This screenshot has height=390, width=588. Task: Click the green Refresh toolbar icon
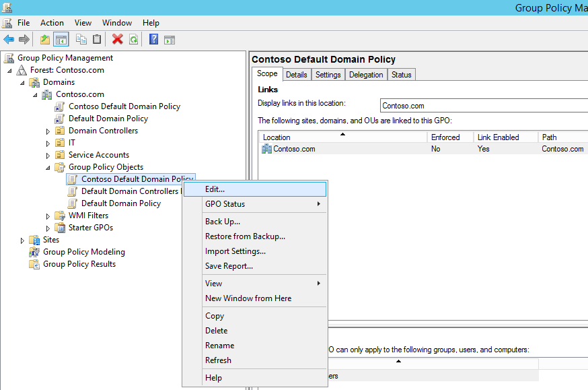click(133, 39)
